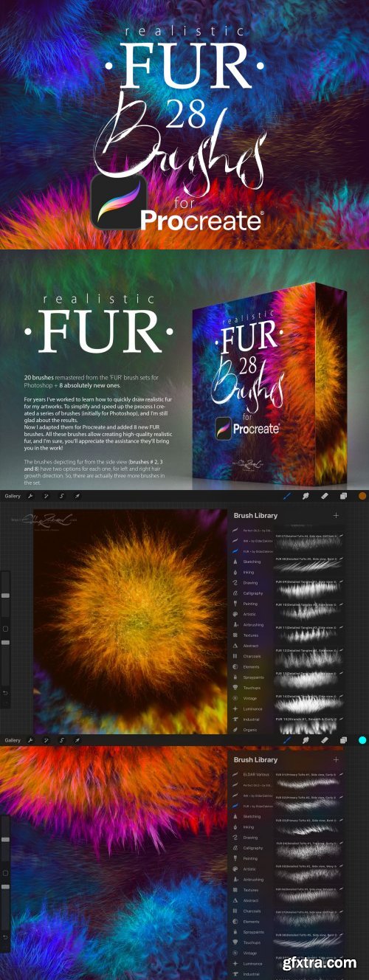Viewport: 369px width, 980px height.
Task: Open the Layers panel in cyan-swatch screenshot
Action: (343, 739)
